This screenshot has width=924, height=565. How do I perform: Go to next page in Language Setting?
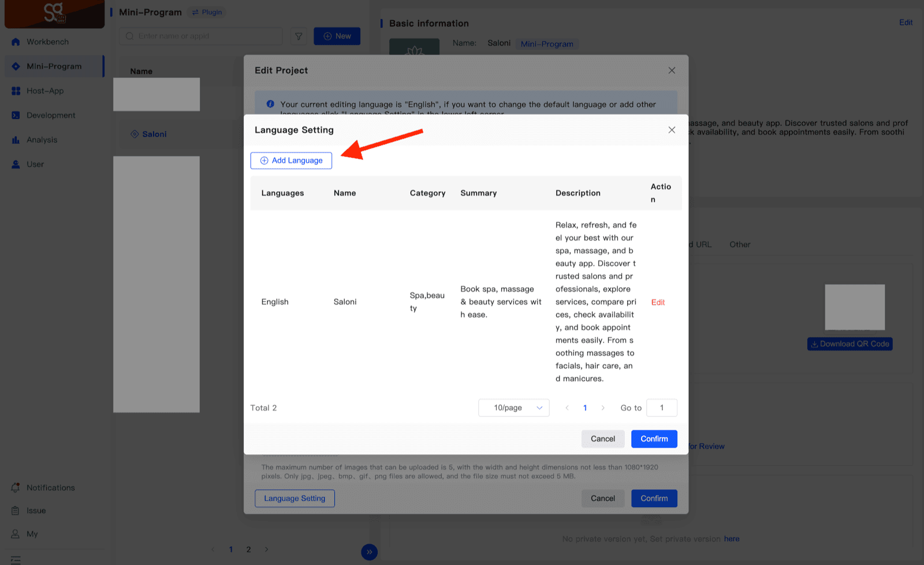coord(603,408)
